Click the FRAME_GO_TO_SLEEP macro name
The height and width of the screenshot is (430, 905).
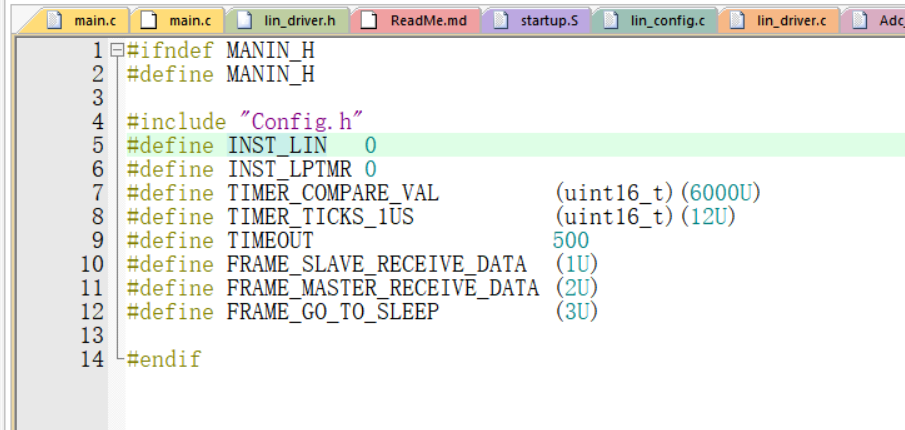[333, 312]
